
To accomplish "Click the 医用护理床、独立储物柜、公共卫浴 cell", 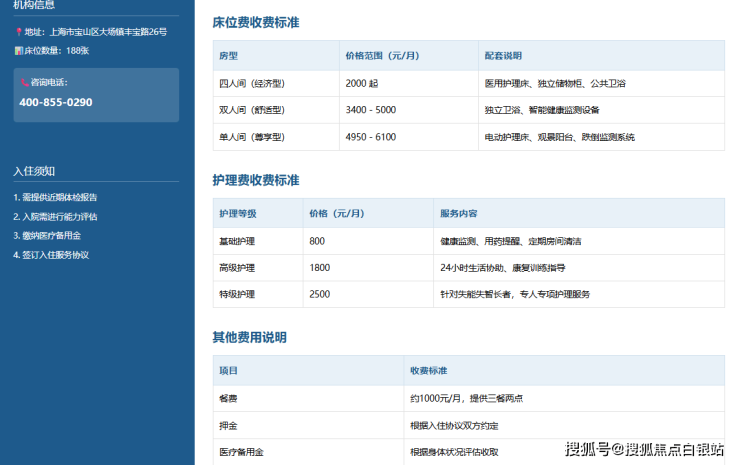I will 601,84.
